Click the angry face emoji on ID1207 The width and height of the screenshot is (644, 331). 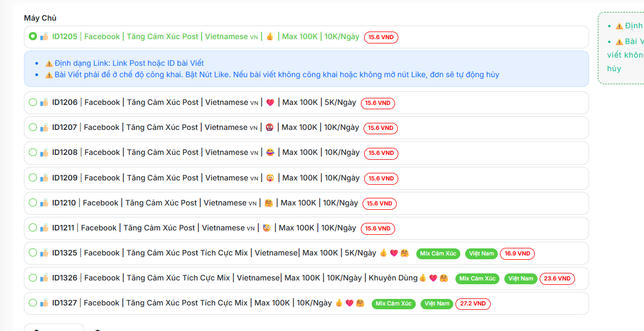click(269, 127)
